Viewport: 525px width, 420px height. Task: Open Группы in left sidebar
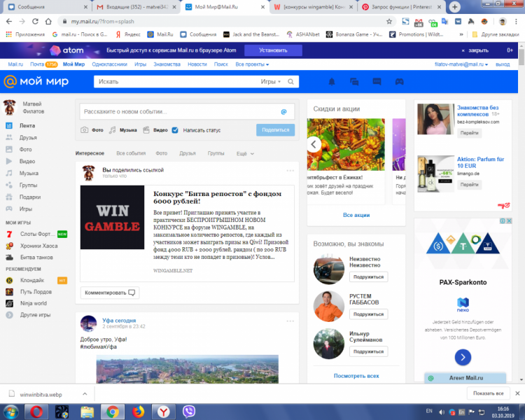pos(28,185)
